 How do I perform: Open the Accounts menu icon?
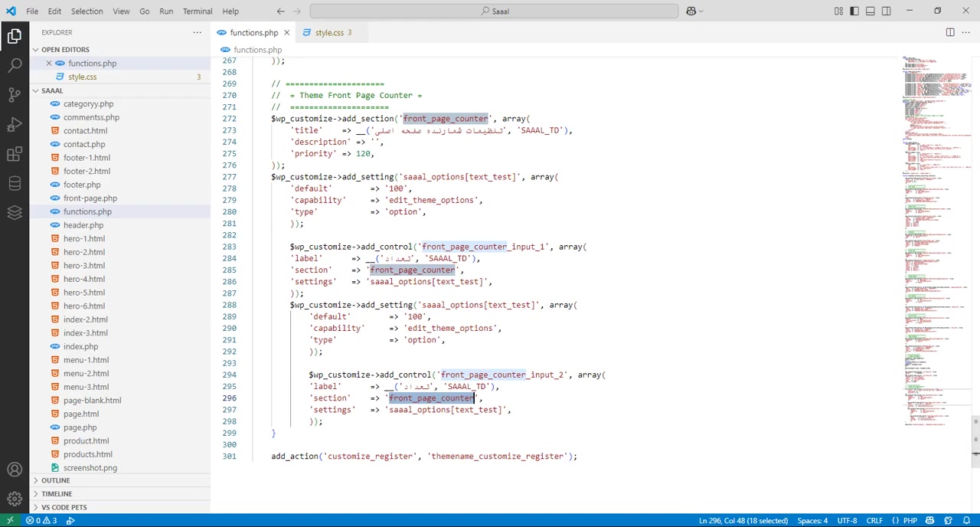(x=15, y=470)
